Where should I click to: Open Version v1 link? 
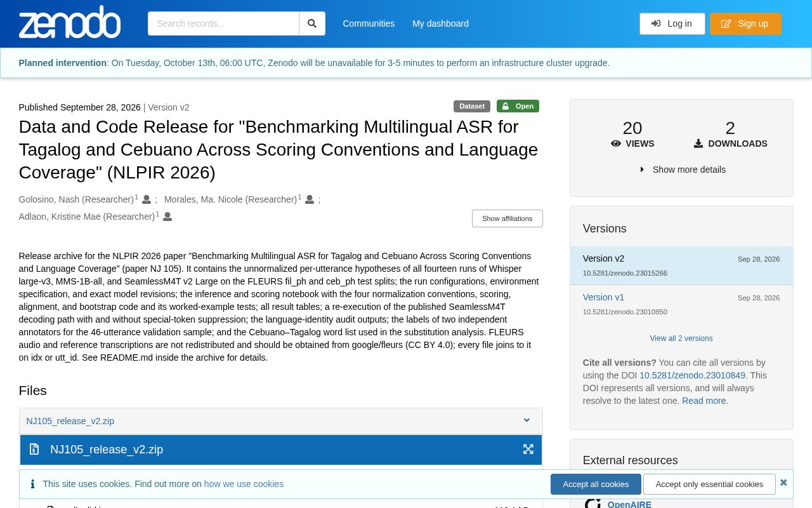pos(603,297)
